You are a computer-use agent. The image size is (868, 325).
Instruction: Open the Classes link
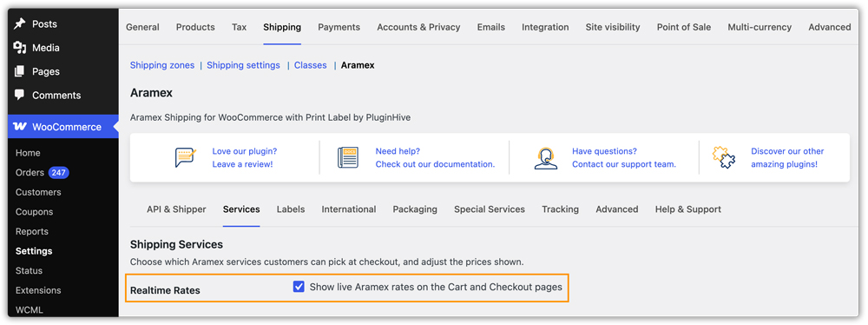click(311, 65)
